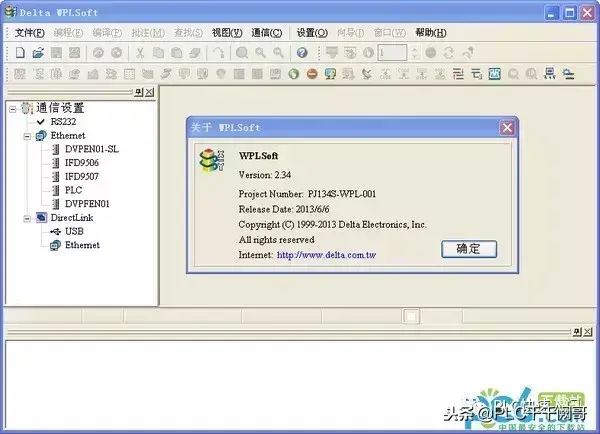Click the green globe RUN icon

point(293,73)
